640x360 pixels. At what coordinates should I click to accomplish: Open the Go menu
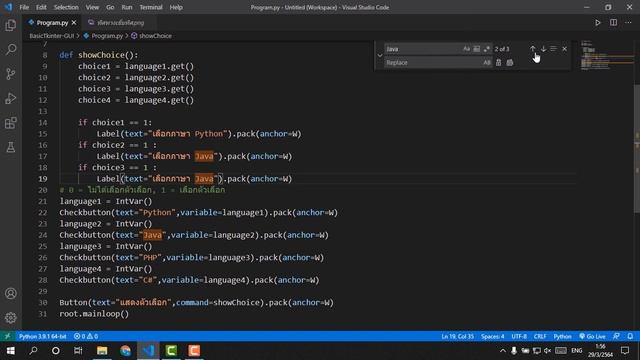[x=110, y=7]
